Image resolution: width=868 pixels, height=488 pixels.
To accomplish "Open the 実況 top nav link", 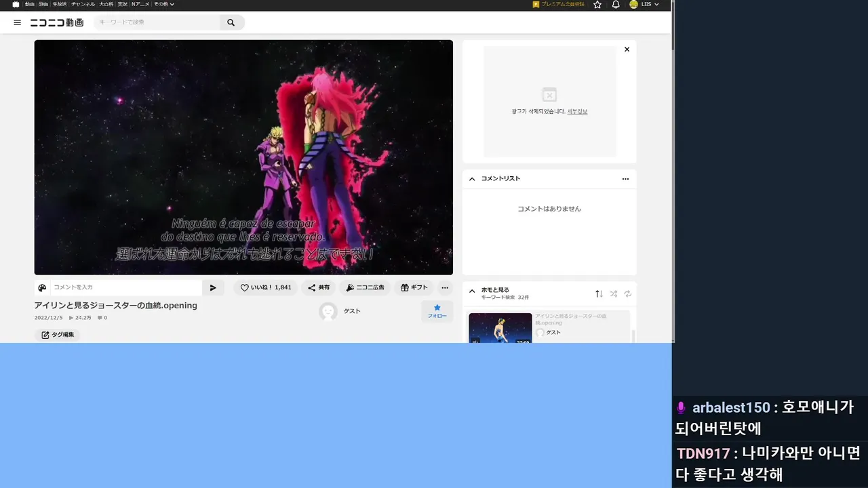I will pyautogui.click(x=123, y=4).
